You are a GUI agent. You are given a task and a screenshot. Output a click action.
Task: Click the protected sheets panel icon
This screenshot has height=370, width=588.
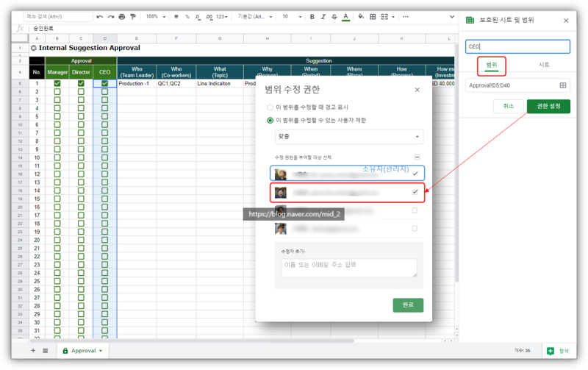point(470,21)
